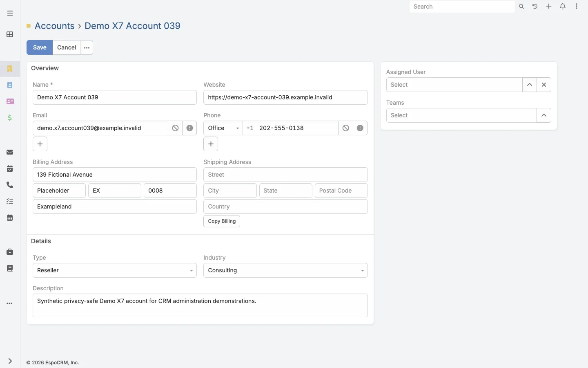Add another email address
588x368 pixels.
pyautogui.click(x=40, y=144)
